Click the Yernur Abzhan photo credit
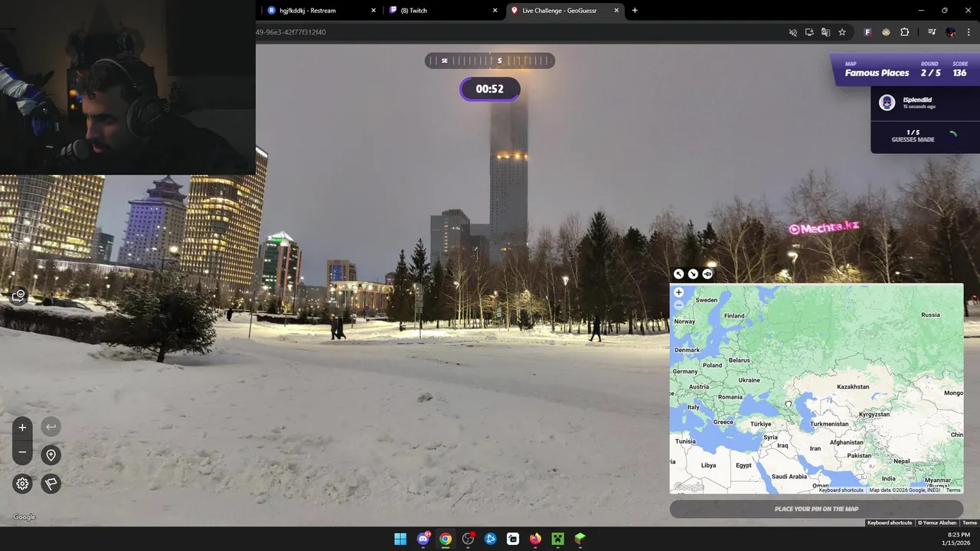The width and height of the screenshot is (980, 551). click(937, 523)
